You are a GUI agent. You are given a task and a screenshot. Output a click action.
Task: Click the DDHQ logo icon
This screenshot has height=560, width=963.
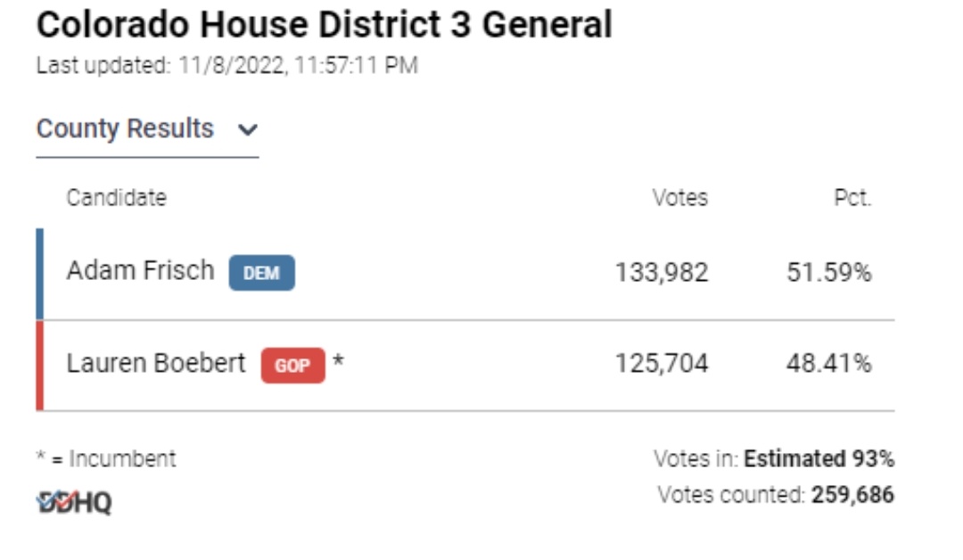74,503
